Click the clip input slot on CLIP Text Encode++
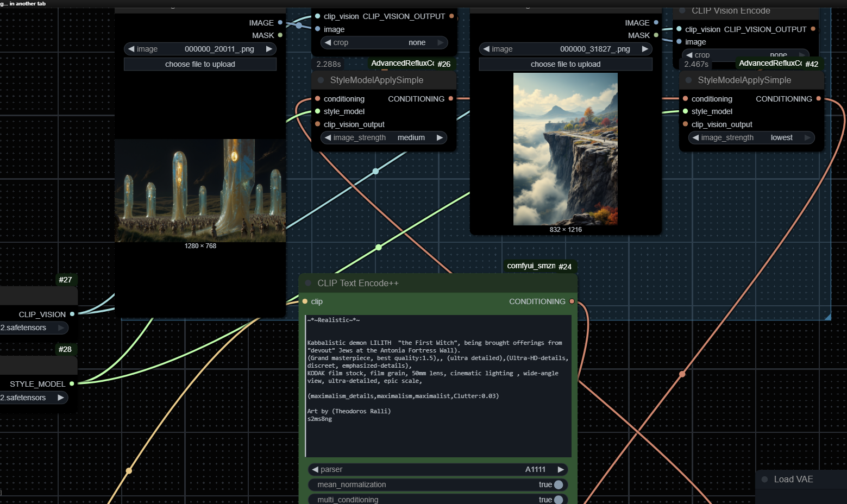This screenshot has width=847, height=504. pyautogui.click(x=305, y=301)
